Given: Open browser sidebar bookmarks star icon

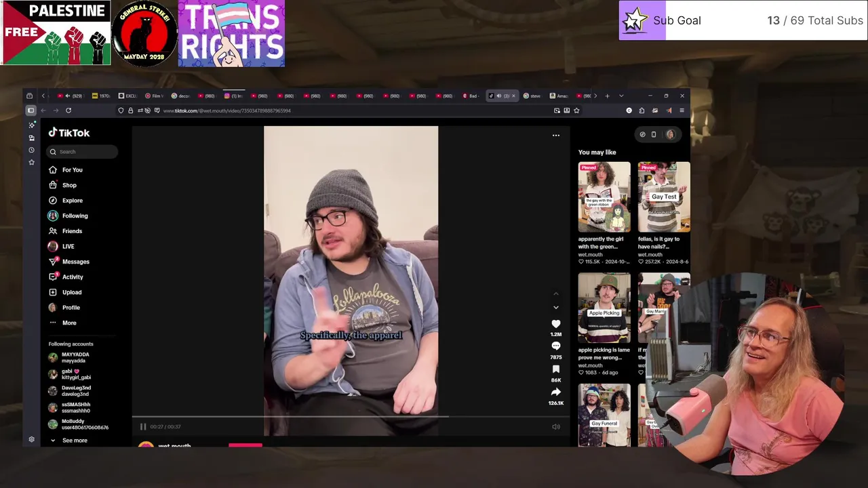Looking at the screenshot, I should (x=31, y=162).
